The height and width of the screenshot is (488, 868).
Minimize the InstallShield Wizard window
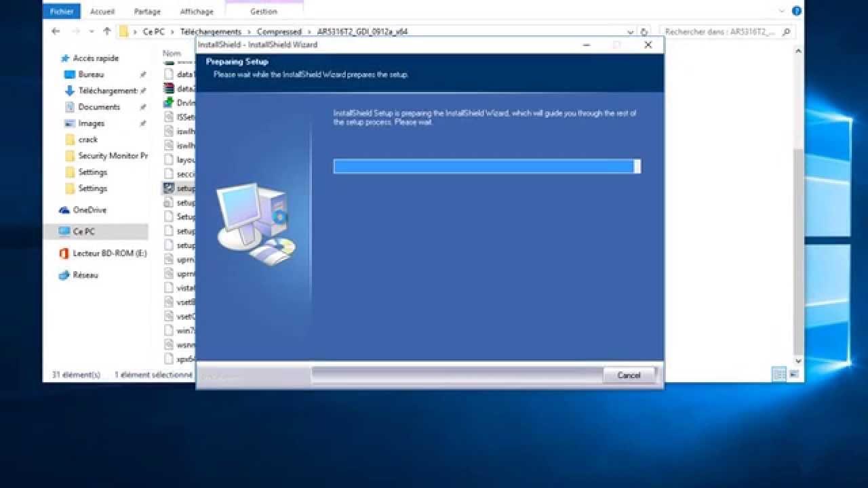(587, 45)
